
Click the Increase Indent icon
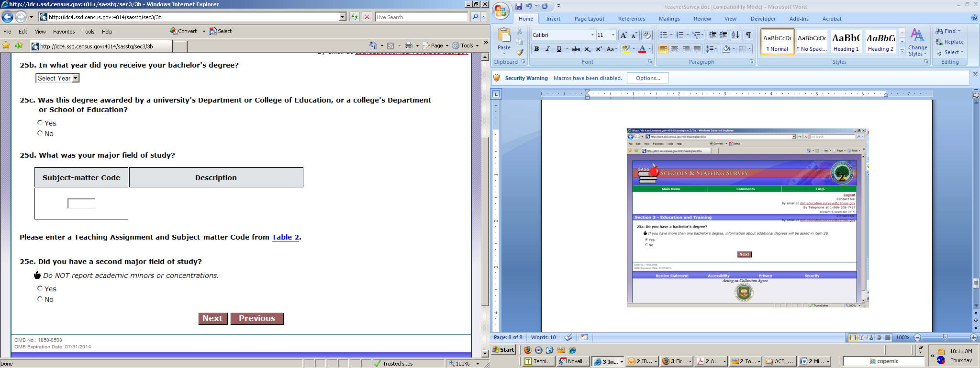(x=724, y=35)
